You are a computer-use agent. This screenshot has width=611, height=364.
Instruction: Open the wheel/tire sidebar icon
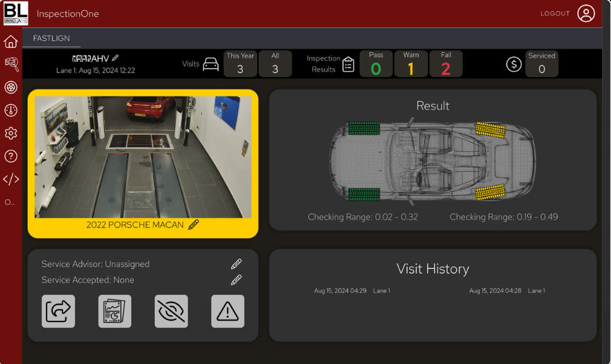11,87
